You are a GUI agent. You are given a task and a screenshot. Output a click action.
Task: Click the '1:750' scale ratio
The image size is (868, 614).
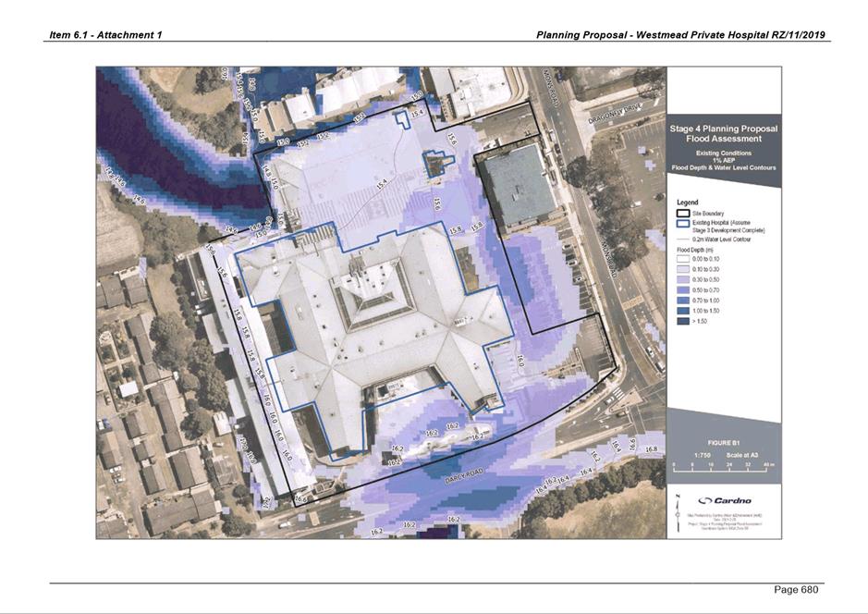point(703,455)
